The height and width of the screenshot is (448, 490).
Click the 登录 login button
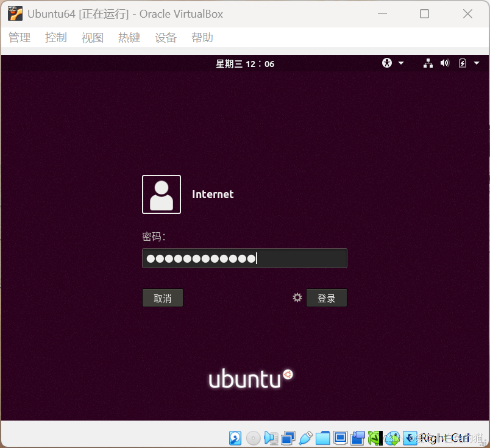click(327, 298)
